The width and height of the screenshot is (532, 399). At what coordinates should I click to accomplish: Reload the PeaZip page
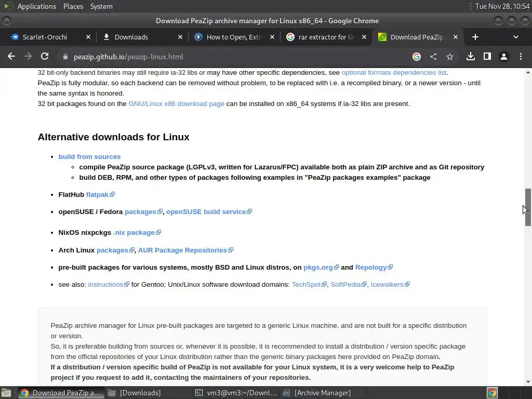click(45, 56)
